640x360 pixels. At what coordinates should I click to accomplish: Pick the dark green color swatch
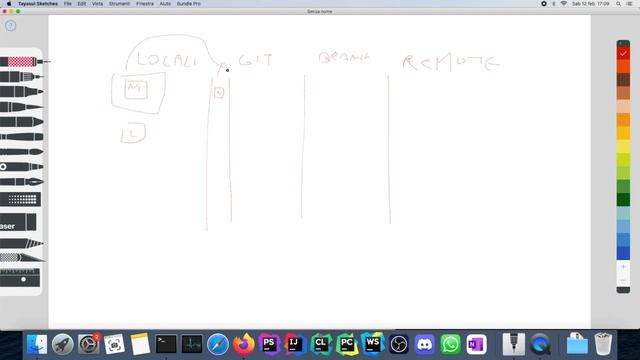[623, 200]
